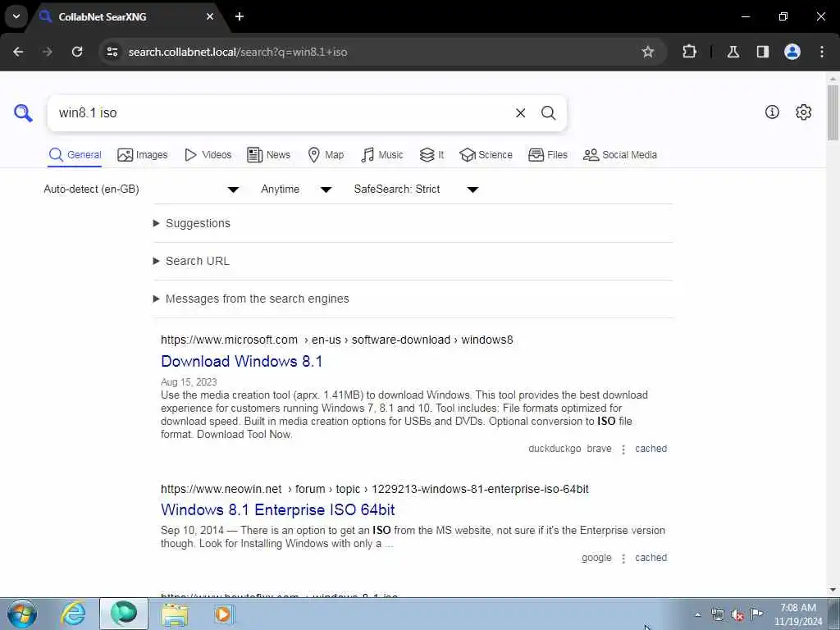Open Action Center flag icon
This screenshot has width=840, height=630.
(756, 614)
